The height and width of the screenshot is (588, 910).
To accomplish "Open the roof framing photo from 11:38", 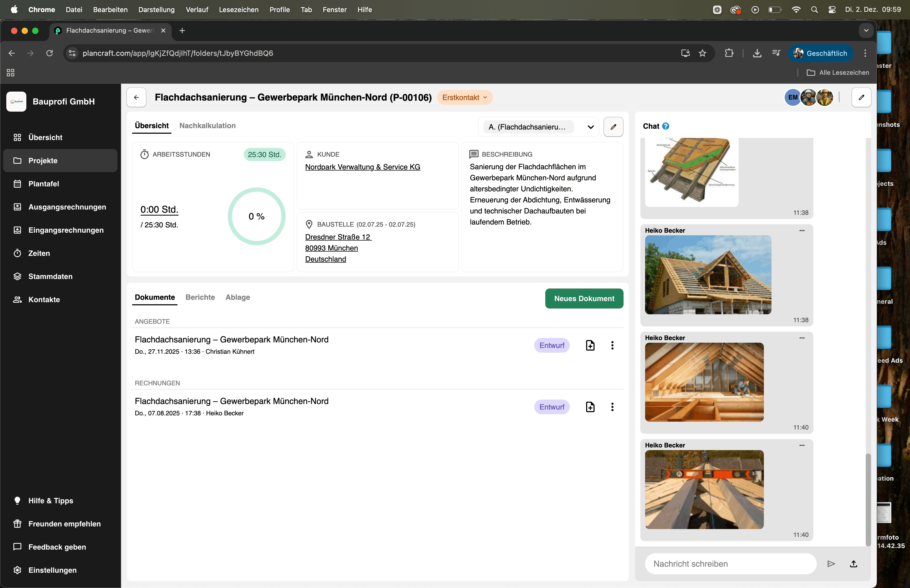I will pos(708,275).
